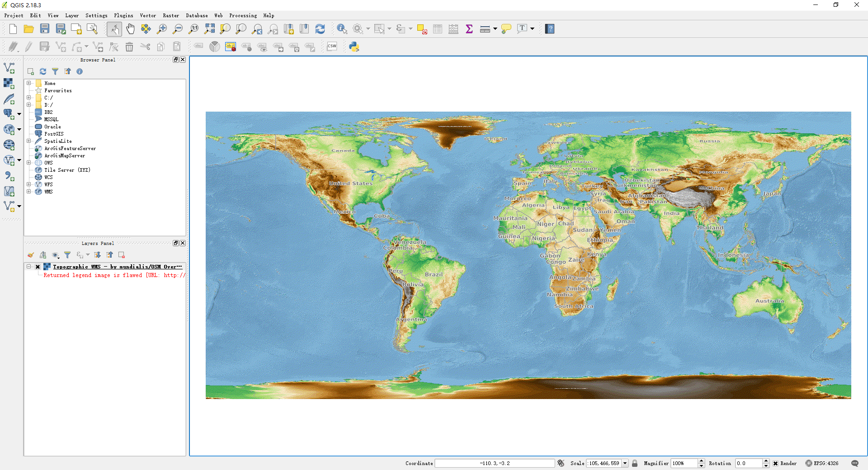Close the Browser Panel

click(x=183, y=60)
